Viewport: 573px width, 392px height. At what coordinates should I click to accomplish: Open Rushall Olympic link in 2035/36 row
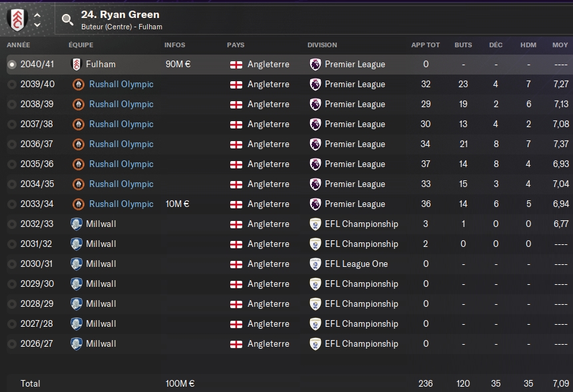[121, 164]
